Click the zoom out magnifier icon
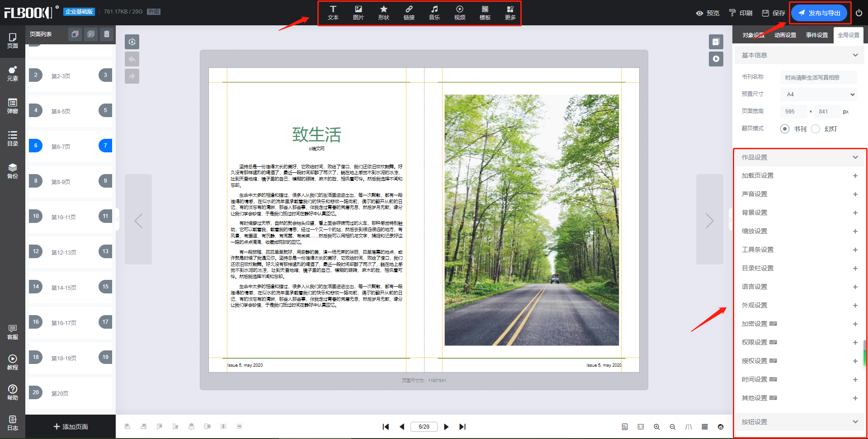Viewport: 868px width, 439px height. pyautogui.click(x=673, y=427)
